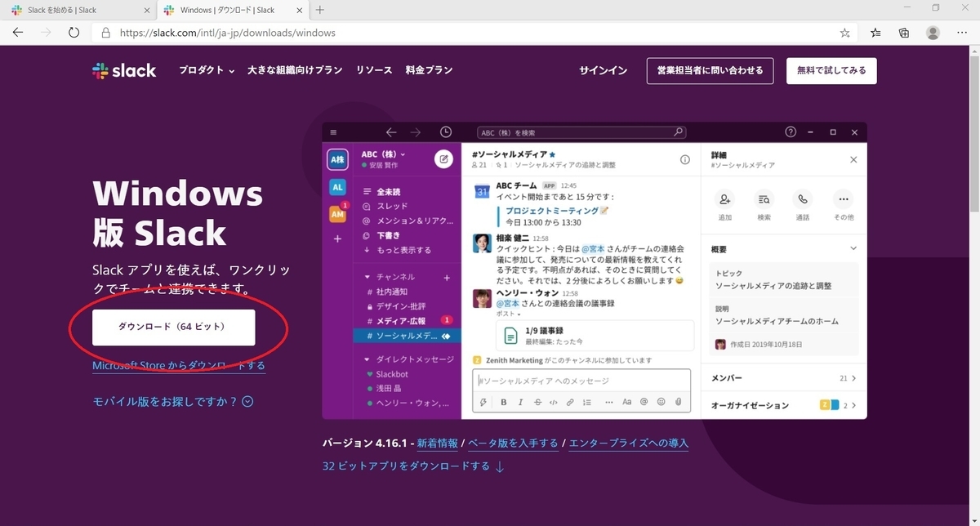Click 営業担当者に問い合わせる button
980x526 pixels.
(710, 70)
